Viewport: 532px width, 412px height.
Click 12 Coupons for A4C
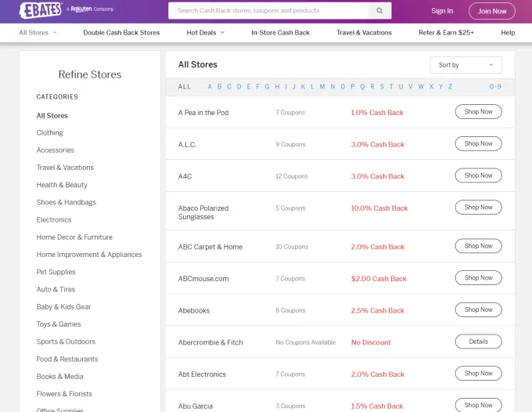(x=292, y=176)
